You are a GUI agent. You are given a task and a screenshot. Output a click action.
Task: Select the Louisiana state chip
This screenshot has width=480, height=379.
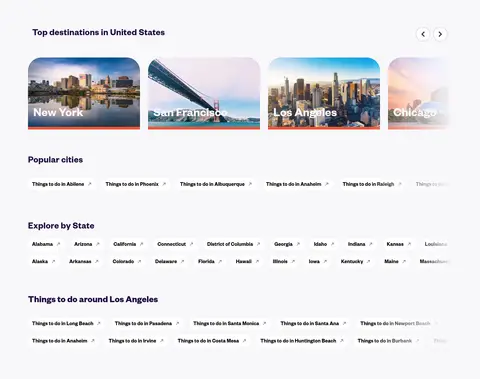(435, 244)
